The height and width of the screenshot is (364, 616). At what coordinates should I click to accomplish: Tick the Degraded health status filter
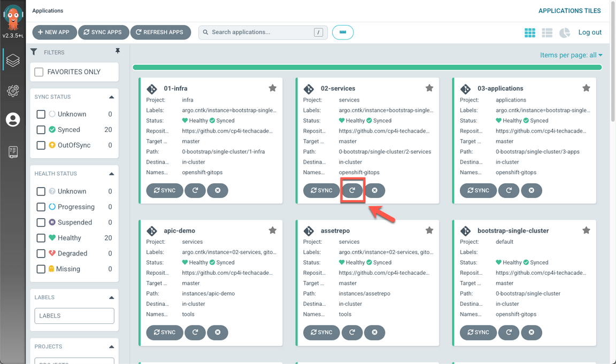click(41, 253)
